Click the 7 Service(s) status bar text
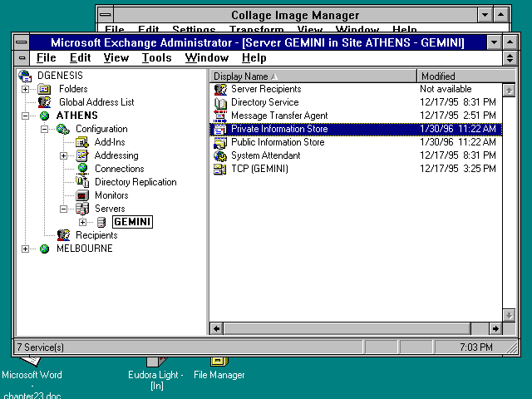Screen dimensions: 532x399 click(41, 347)
